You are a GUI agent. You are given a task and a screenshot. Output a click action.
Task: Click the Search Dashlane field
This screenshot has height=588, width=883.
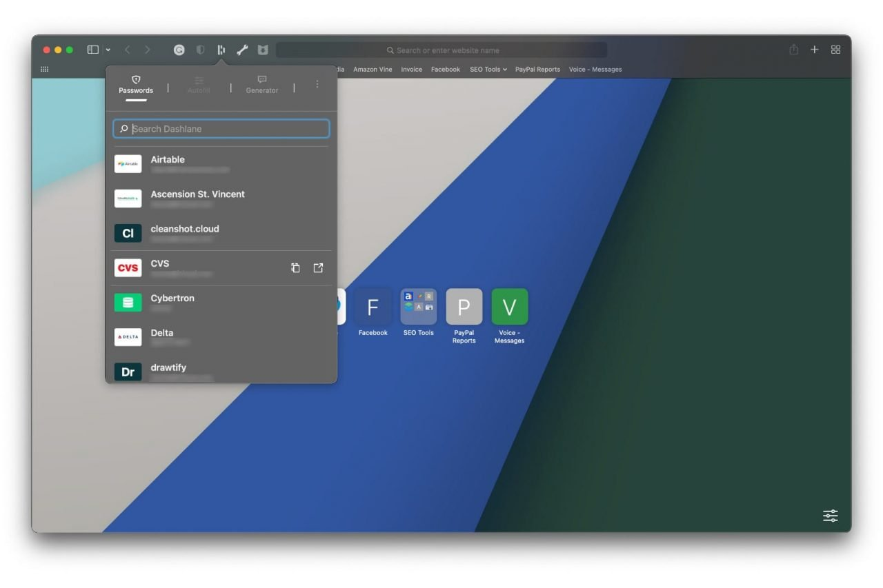point(221,129)
